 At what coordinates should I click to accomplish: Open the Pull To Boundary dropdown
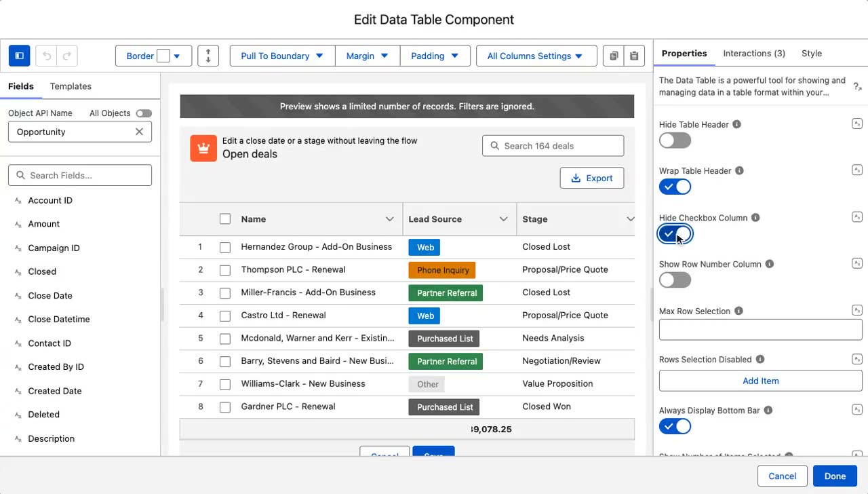[x=283, y=56]
